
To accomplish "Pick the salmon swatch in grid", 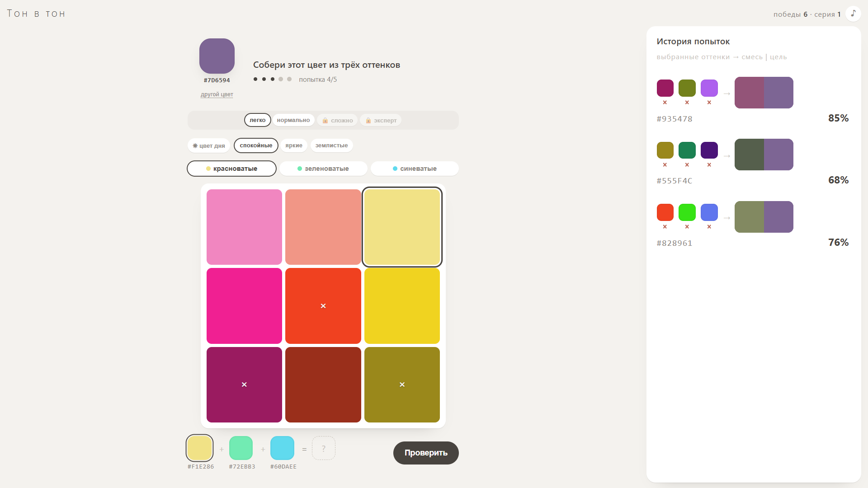I will point(323,227).
